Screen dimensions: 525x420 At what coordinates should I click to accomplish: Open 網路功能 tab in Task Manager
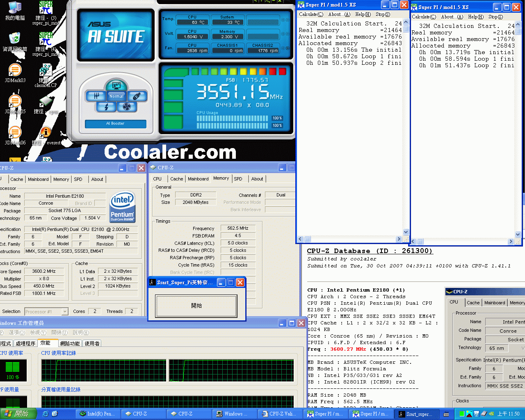(70, 343)
